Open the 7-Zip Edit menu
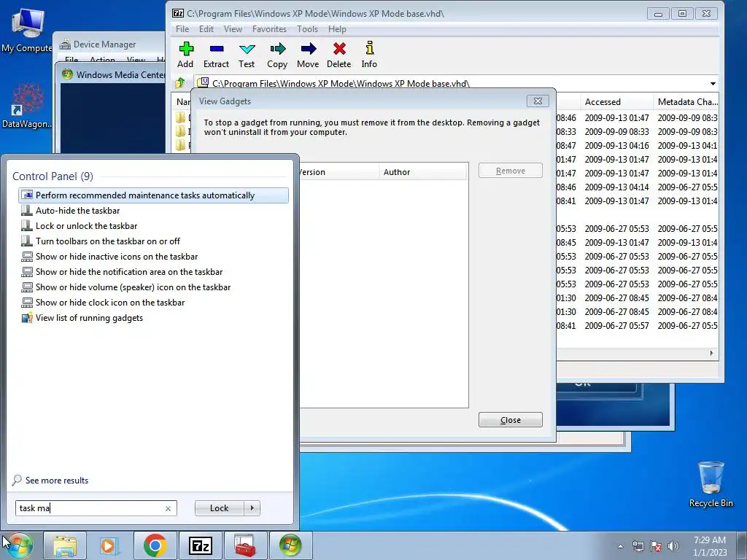Screen dimensions: 747x560 pyautogui.click(x=206, y=29)
